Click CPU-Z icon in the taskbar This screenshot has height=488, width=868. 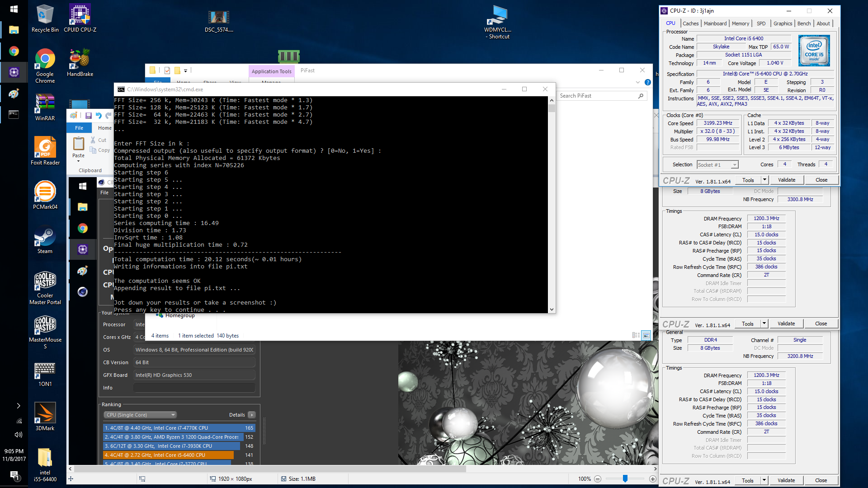(x=14, y=72)
